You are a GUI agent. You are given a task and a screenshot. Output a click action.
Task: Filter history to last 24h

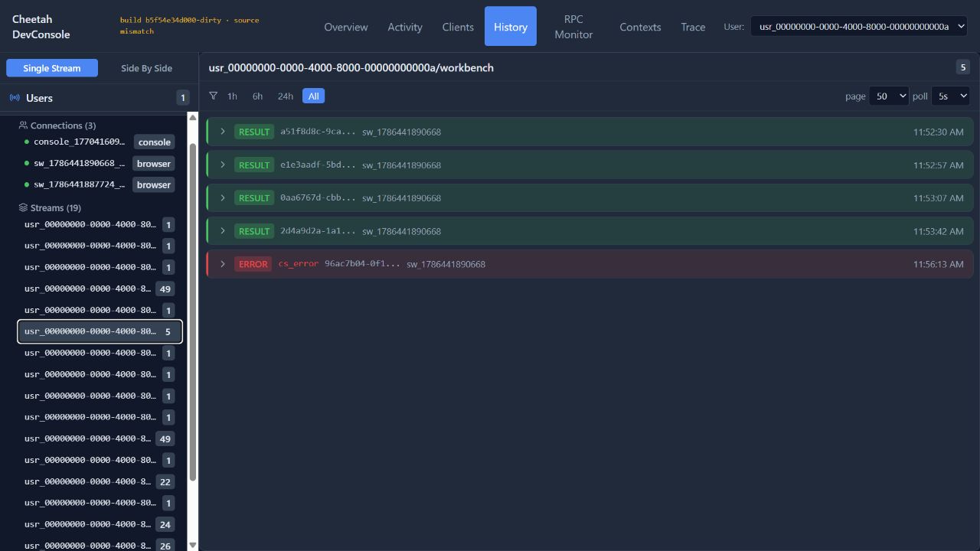[286, 96]
